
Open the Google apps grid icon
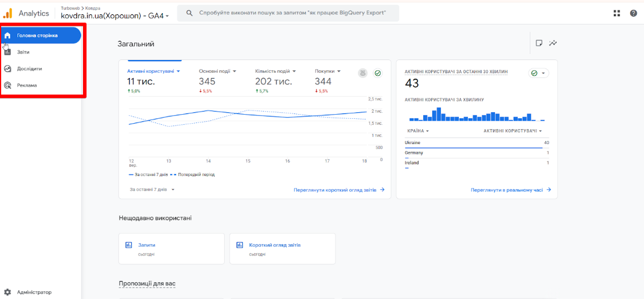(616, 13)
